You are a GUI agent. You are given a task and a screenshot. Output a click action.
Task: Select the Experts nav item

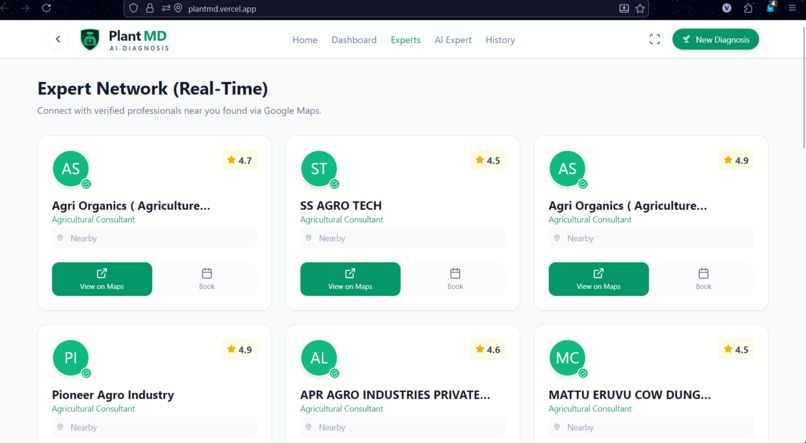[406, 40]
